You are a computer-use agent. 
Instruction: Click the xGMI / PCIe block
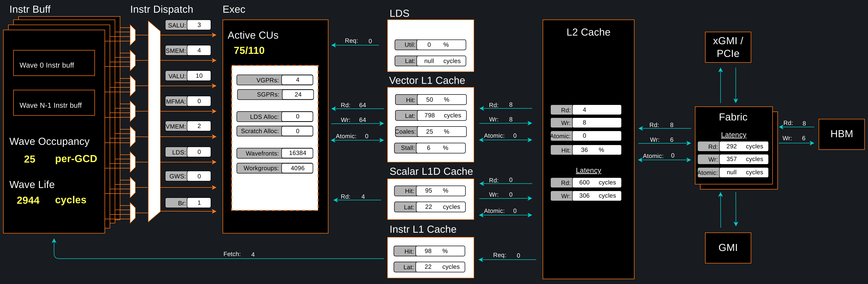(727, 47)
